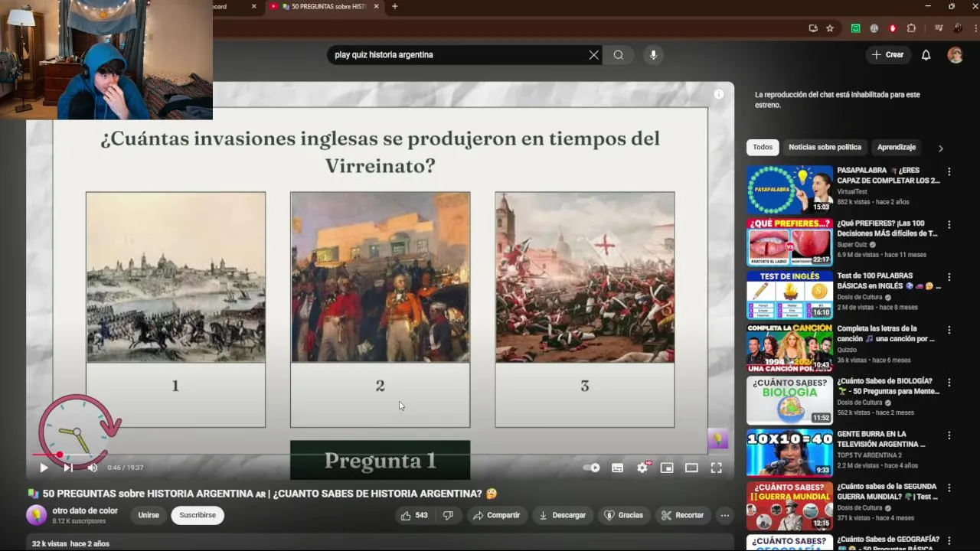Open options menu for PASAPALABRA video
This screenshot has height=551, width=980.
pos(949,173)
